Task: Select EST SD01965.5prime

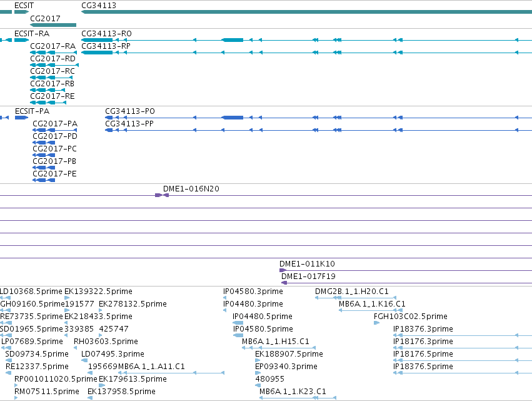Action: (31, 329)
